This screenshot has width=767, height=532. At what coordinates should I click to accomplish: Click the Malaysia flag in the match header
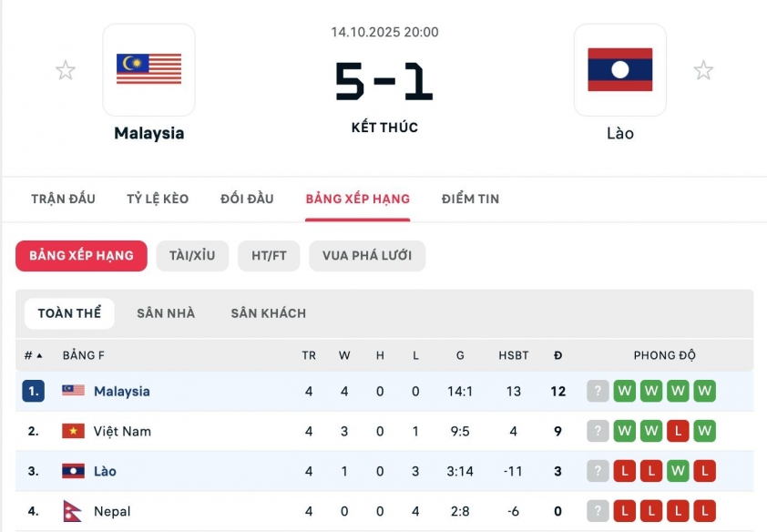coord(148,69)
